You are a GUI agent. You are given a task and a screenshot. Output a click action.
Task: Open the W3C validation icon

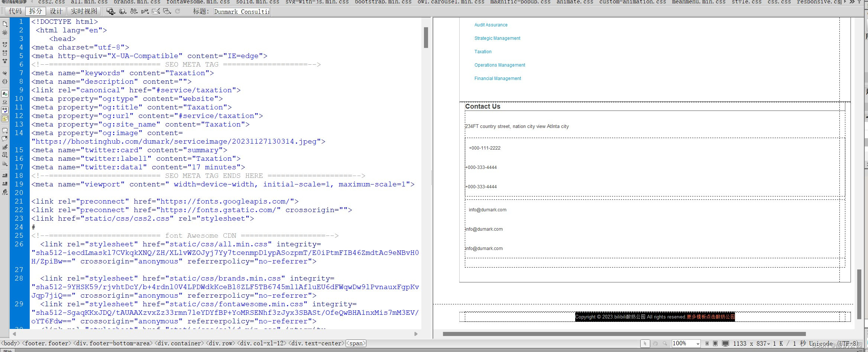coord(145,11)
